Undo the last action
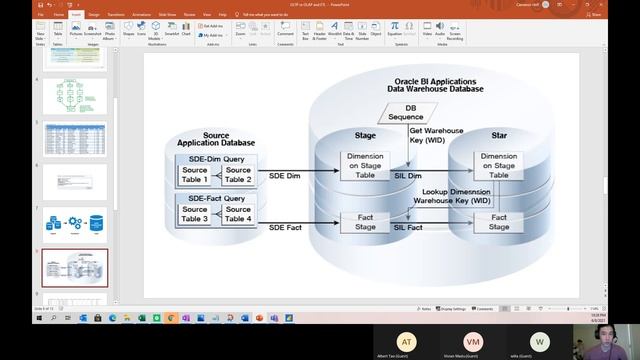Image resolution: width=640 pixels, height=360 pixels. [49, 5]
